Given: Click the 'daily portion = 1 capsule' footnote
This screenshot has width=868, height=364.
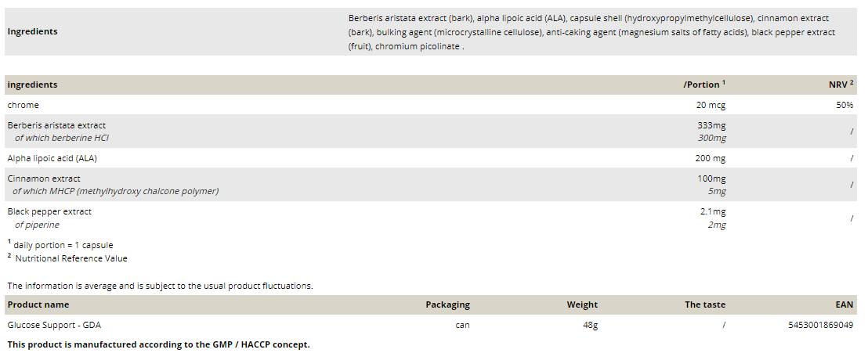Looking at the screenshot, I should tap(63, 245).
